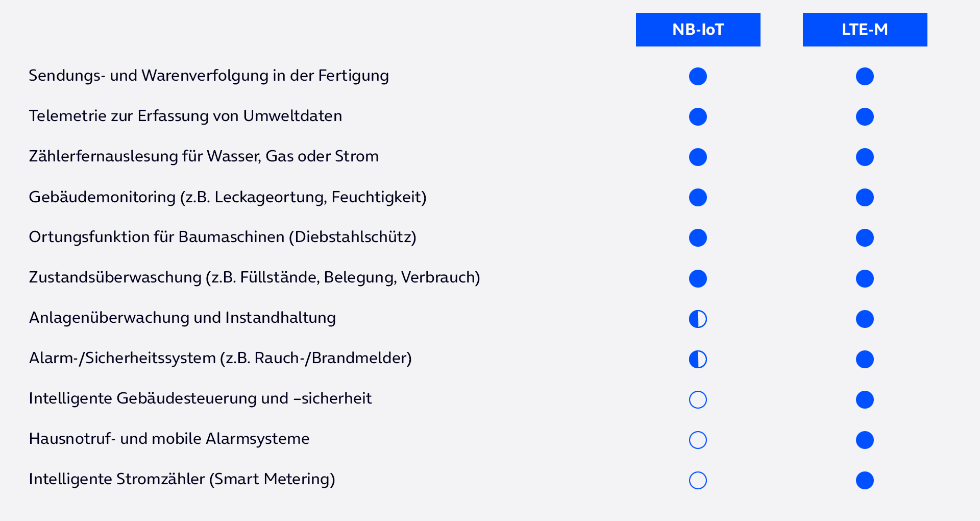Click the Gebäudemonitoring row label
This screenshot has height=521, width=980.
click(x=228, y=197)
